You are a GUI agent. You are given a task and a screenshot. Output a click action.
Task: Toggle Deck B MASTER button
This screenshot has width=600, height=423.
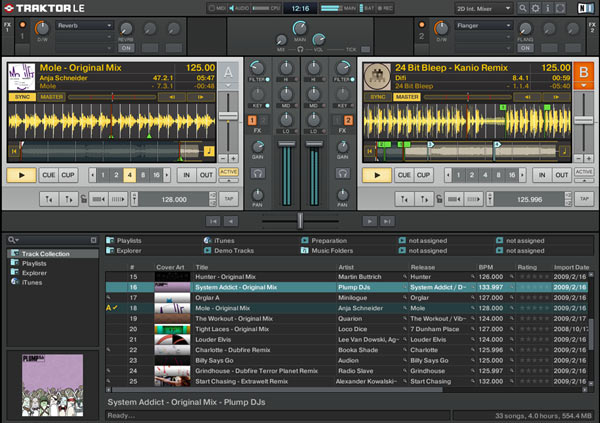point(407,97)
